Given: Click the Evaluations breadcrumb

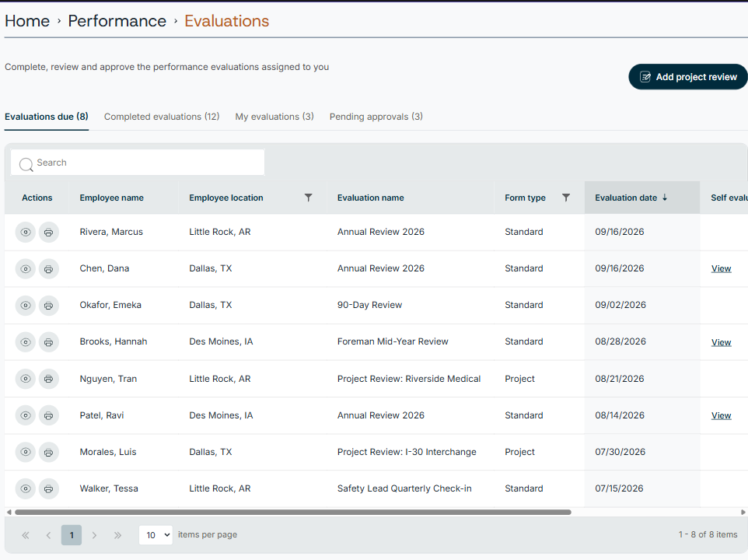Looking at the screenshot, I should [226, 21].
